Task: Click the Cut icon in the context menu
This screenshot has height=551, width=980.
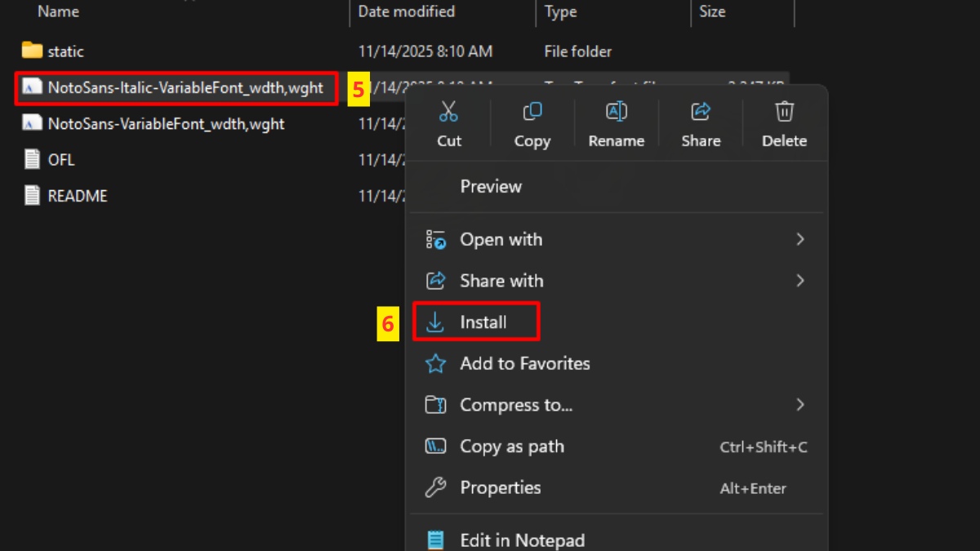Action: (x=449, y=111)
